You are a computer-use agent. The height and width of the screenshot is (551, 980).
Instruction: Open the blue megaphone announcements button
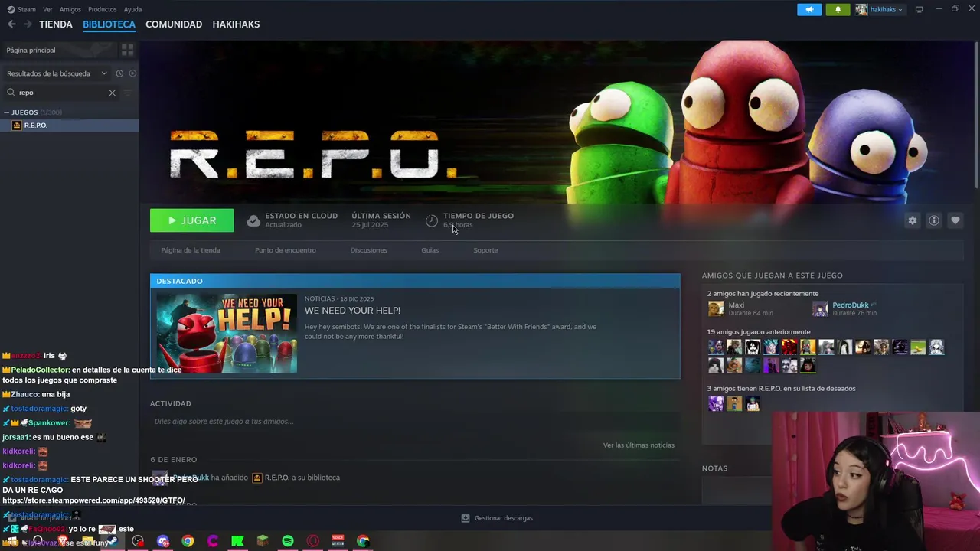[x=809, y=9]
